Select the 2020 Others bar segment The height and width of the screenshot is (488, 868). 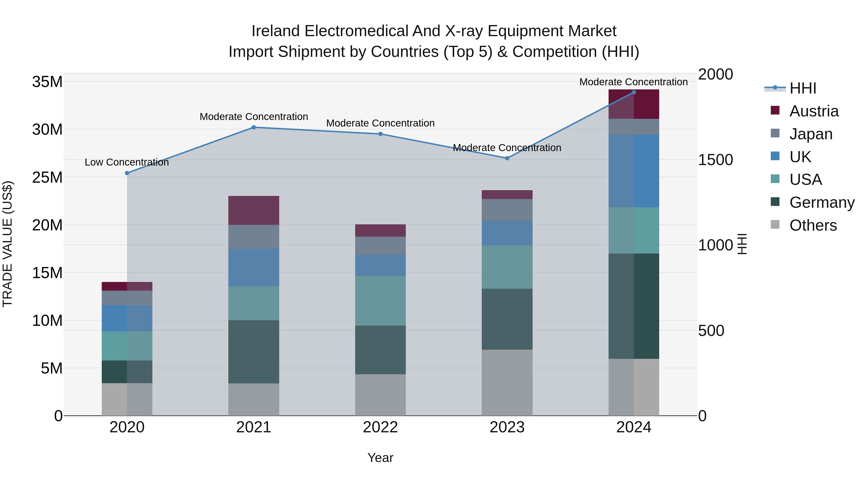127,400
